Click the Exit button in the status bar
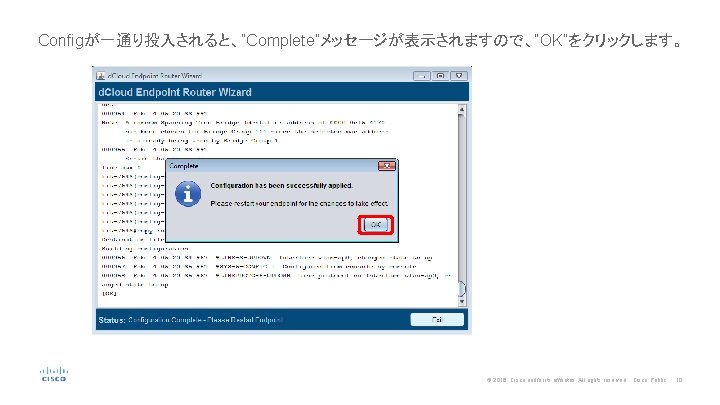720x405 pixels. coord(437,320)
